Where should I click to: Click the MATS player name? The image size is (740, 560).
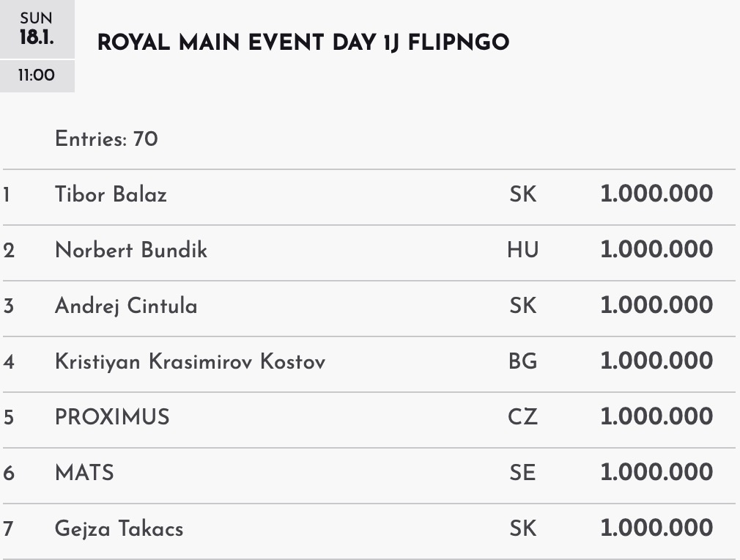84,473
